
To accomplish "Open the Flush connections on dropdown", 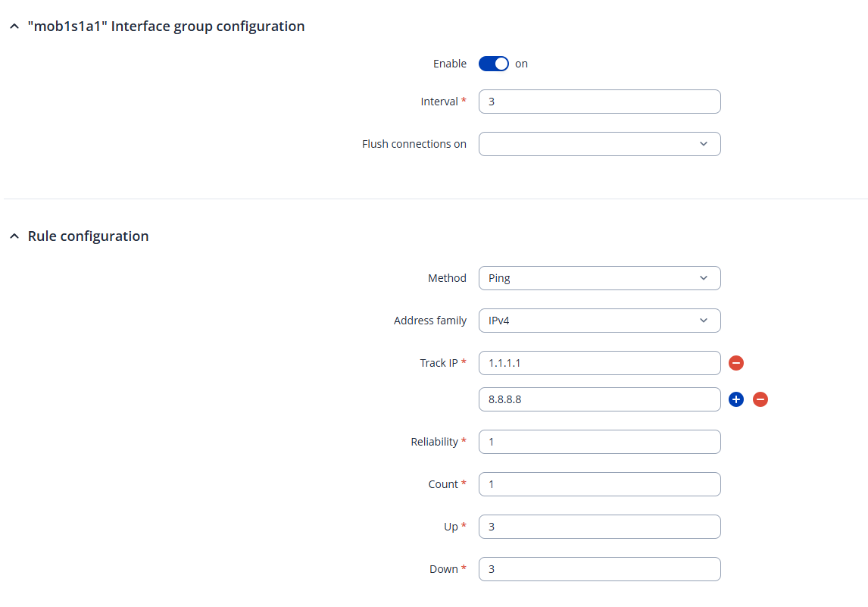I will click(599, 144).
